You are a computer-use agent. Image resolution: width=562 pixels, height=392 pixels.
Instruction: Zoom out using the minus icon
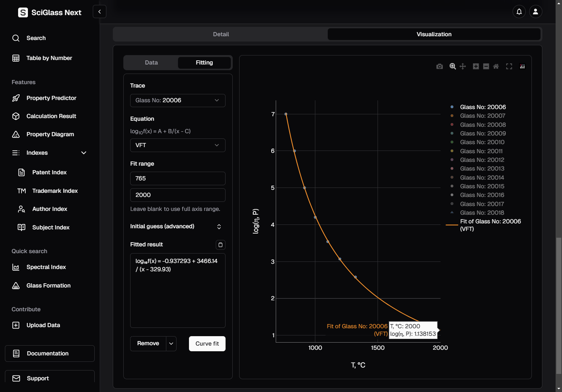click(x=486, y=66)
